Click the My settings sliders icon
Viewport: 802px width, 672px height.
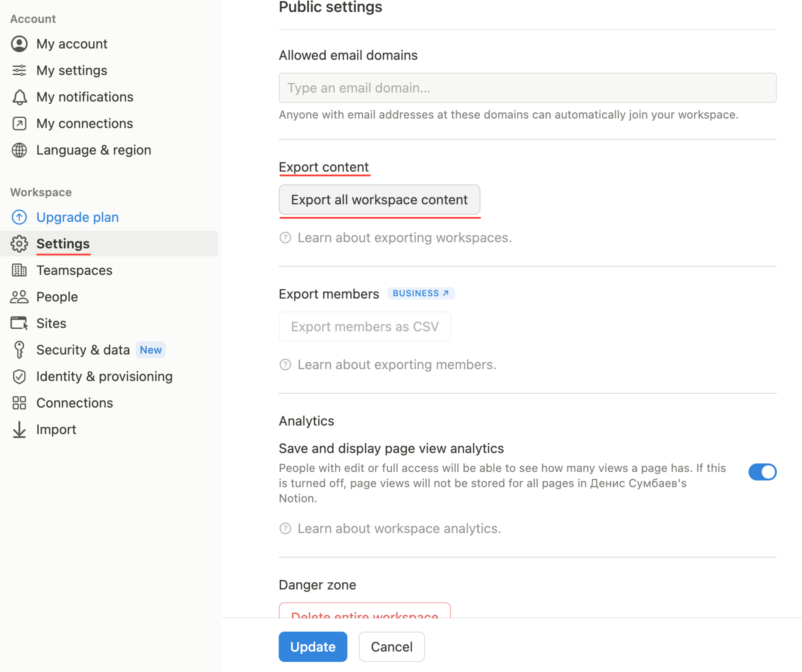pyautogui.click(x=19, y=70)
